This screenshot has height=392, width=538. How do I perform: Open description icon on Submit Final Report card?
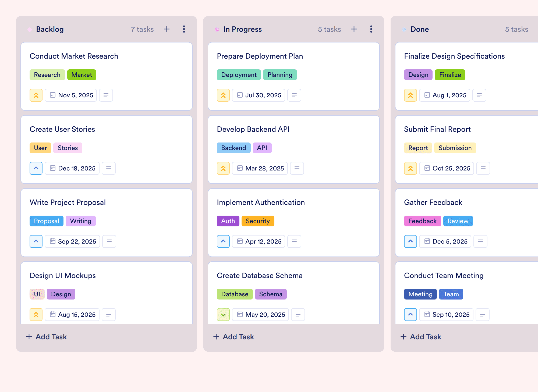[x=483, y=168]
